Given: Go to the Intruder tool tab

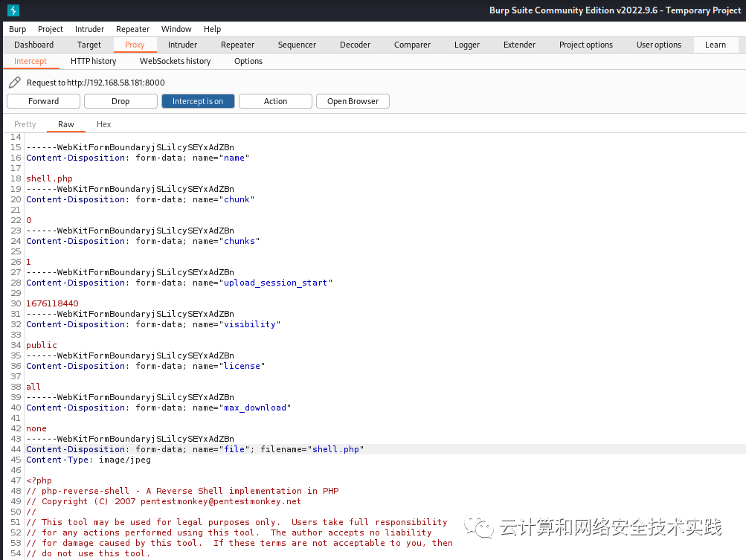Looking at the screenshot, I should click(x=182, y=45).
